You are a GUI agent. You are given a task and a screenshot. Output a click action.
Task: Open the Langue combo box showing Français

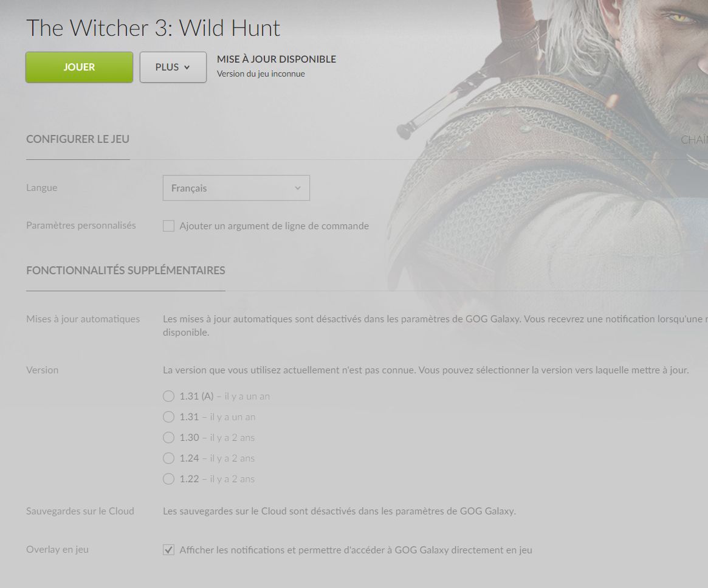coord(236,188)
